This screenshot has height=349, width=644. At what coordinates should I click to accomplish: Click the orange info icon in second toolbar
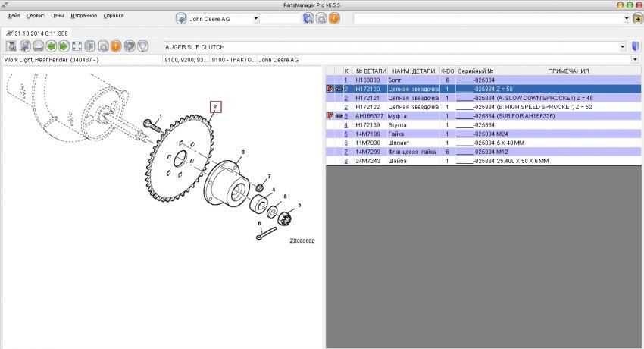pyautogui.click(x=116, y=46)
